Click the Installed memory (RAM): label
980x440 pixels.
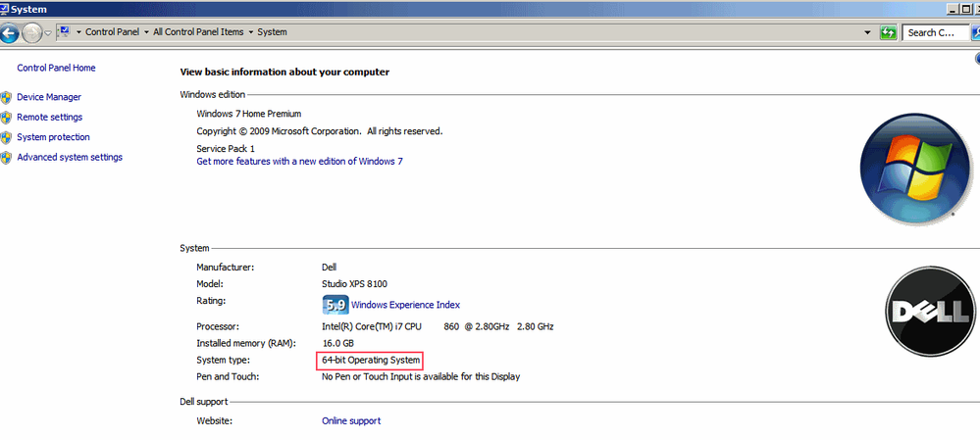pos(246,344)
